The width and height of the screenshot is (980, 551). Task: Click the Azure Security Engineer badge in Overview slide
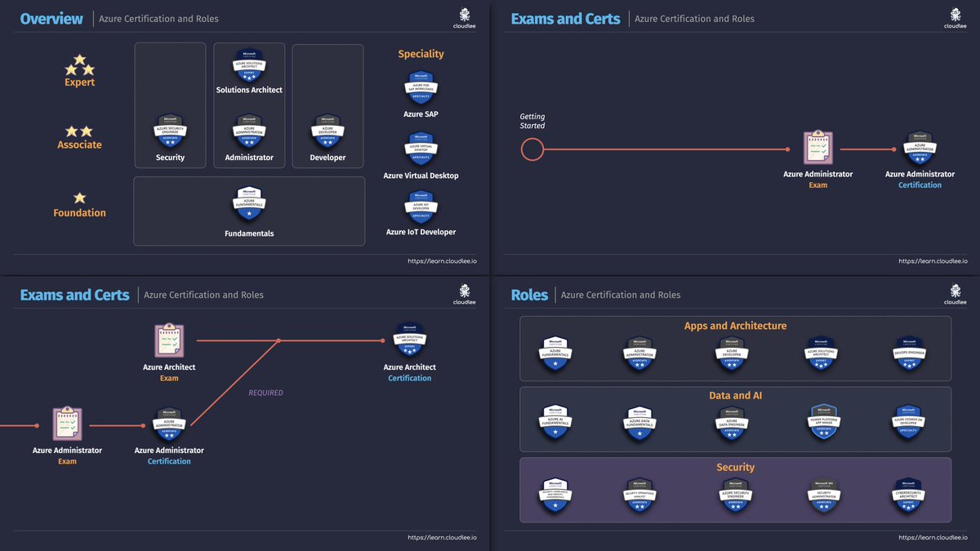170,131
